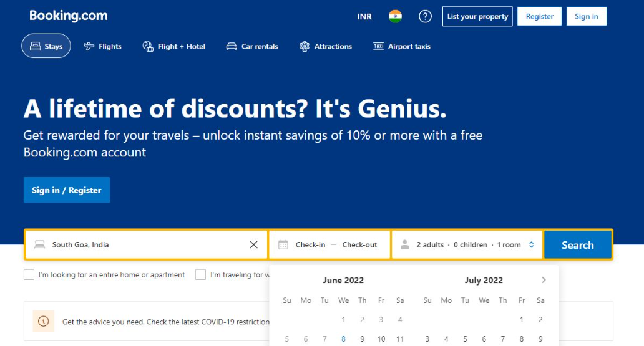Switch to the Flights tab
The image size is (644, 346).
(103, 46)
